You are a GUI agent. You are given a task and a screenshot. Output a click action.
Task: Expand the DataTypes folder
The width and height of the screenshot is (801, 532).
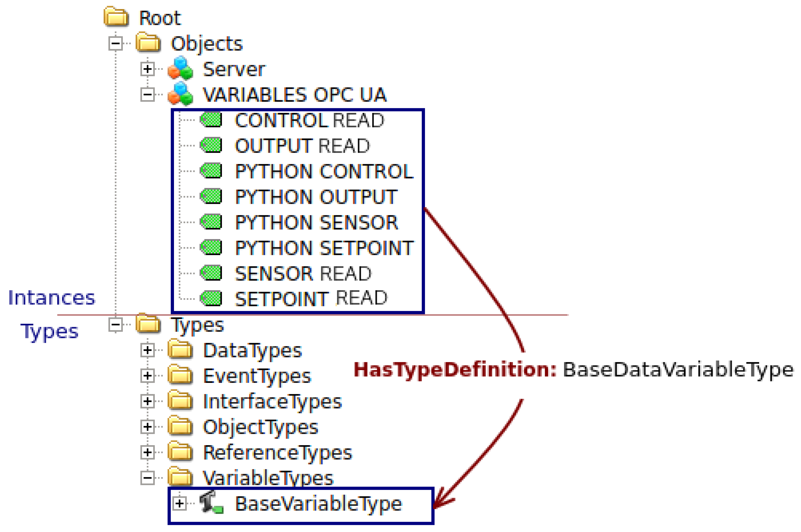click(148, 350)
